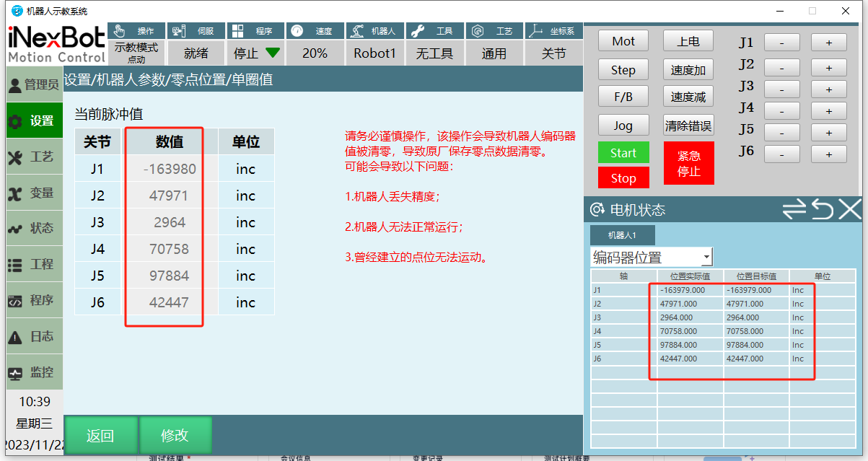The width and height of the screenshot is (868, 461).
Task: Click the 伺服 servo status icon
Action: pyautogui.click(x=176, y=30)
